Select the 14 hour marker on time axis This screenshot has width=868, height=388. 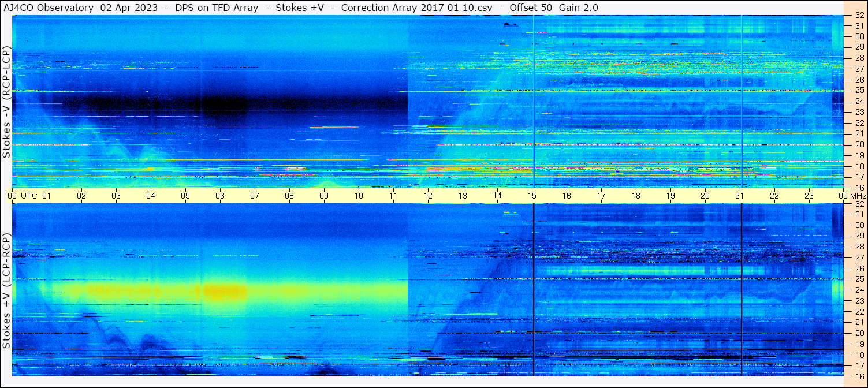point(497,196)
